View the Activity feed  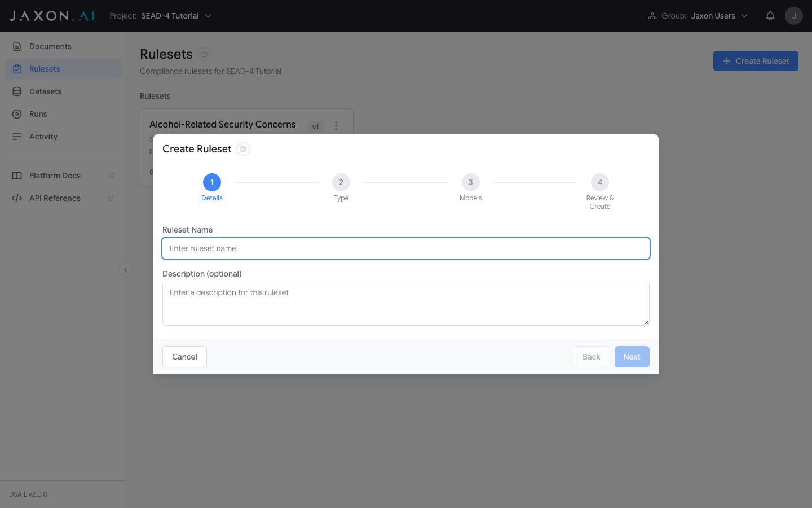click(x=43, y=136)
